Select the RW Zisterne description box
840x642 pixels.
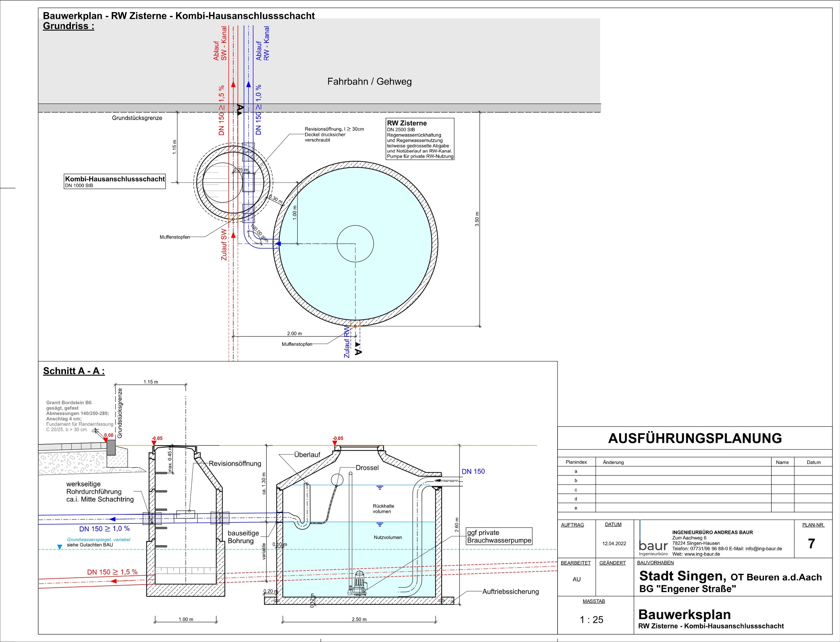[x=420, y=139]
